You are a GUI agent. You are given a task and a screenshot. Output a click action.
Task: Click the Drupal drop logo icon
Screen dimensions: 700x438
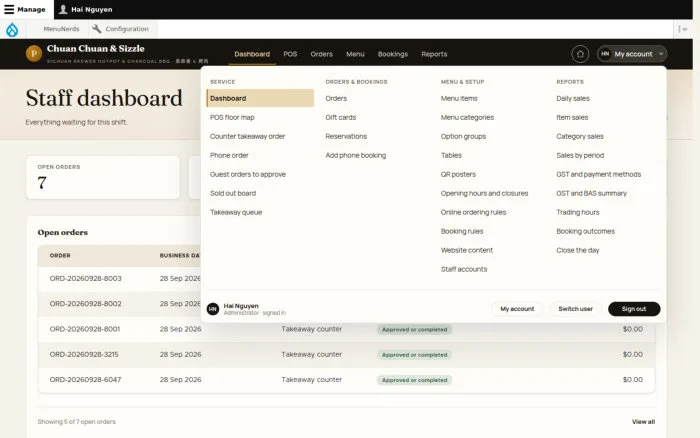pyautogui.click(x=12, y=29)
